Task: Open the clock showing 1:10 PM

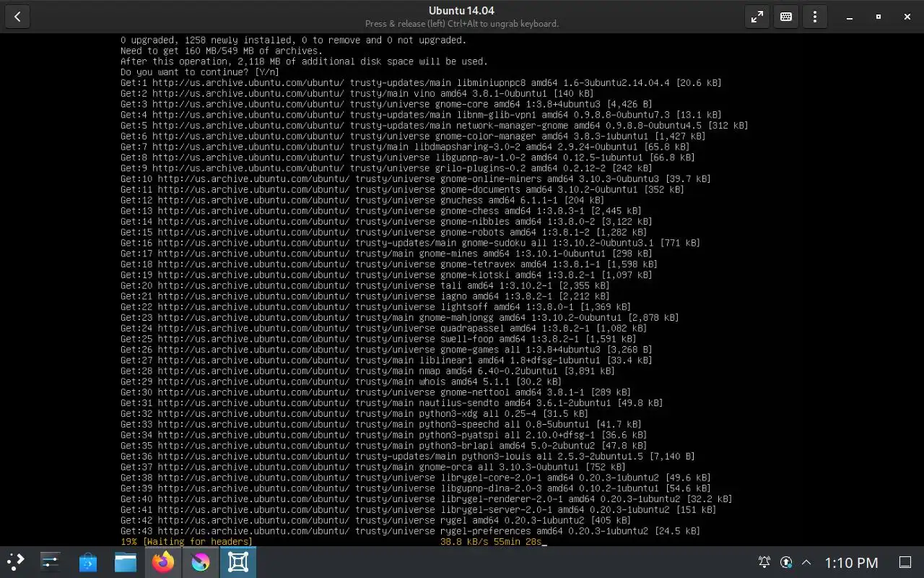Action: coord(851,562)
